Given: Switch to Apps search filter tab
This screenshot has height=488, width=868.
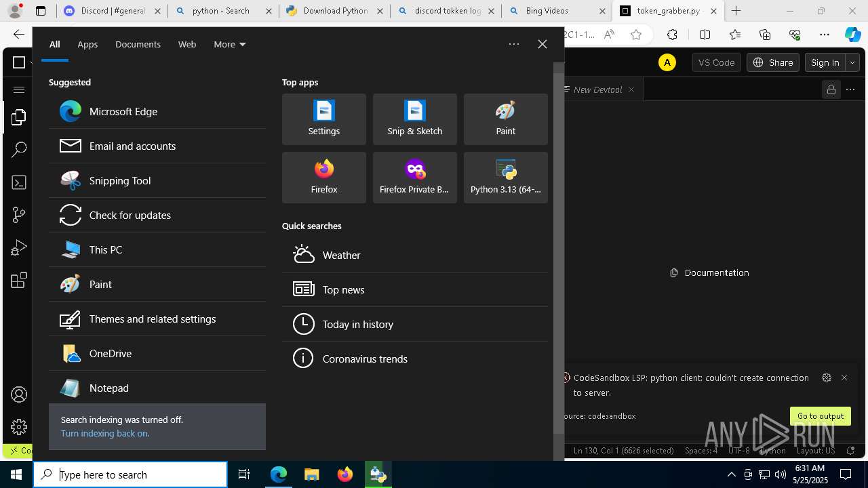Looking at the screenshot, I should point(87,44).
